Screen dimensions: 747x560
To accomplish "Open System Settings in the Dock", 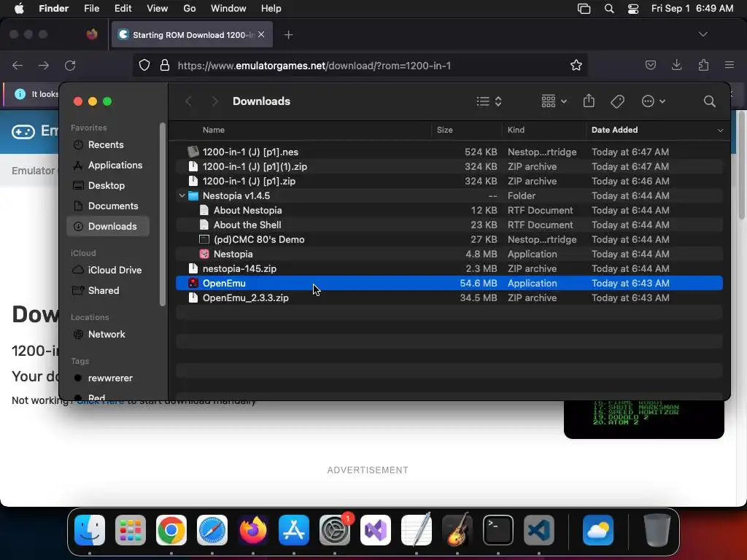I will click(334, 530).
